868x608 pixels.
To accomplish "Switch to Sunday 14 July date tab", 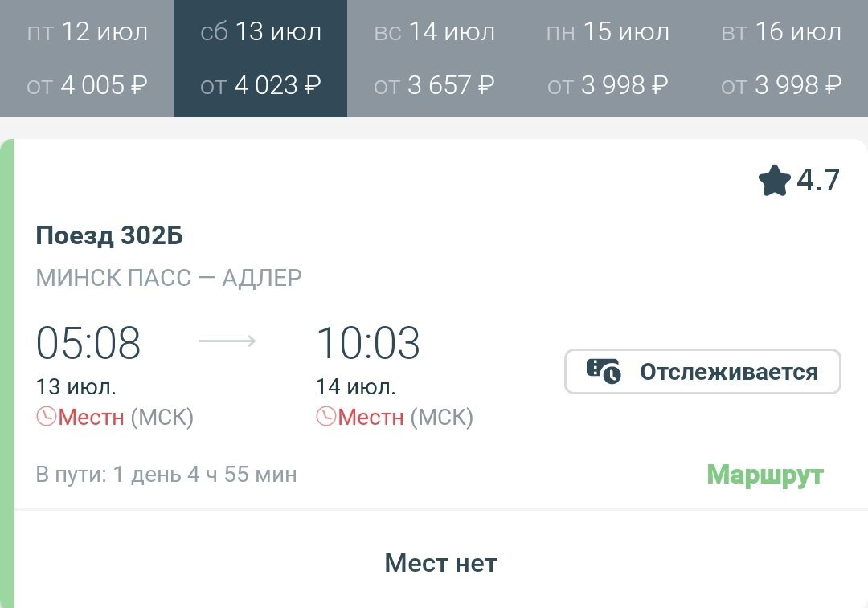I will [x=434, y=59].
